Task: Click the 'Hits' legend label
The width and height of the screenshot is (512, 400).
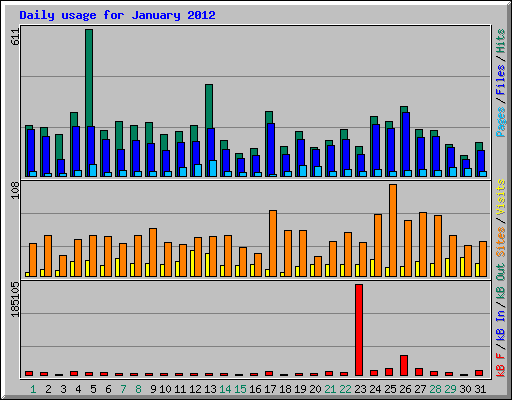Action: pos(501,41)
